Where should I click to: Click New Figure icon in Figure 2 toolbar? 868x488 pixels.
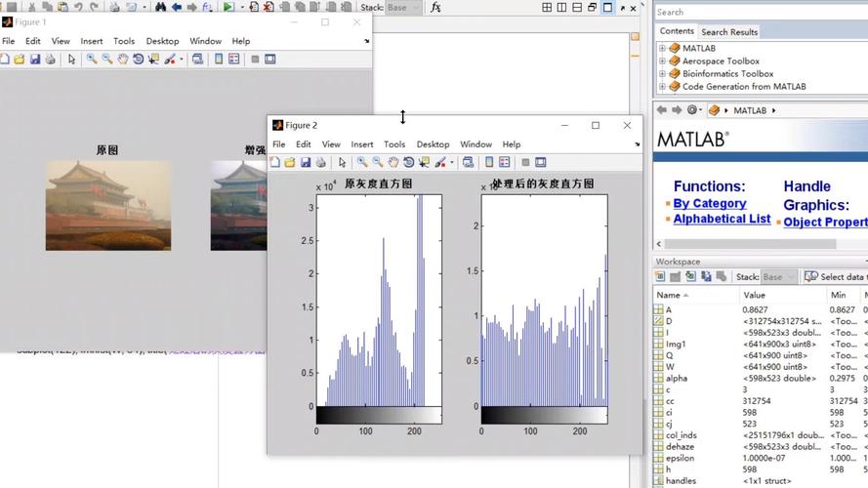coord(275,162)
